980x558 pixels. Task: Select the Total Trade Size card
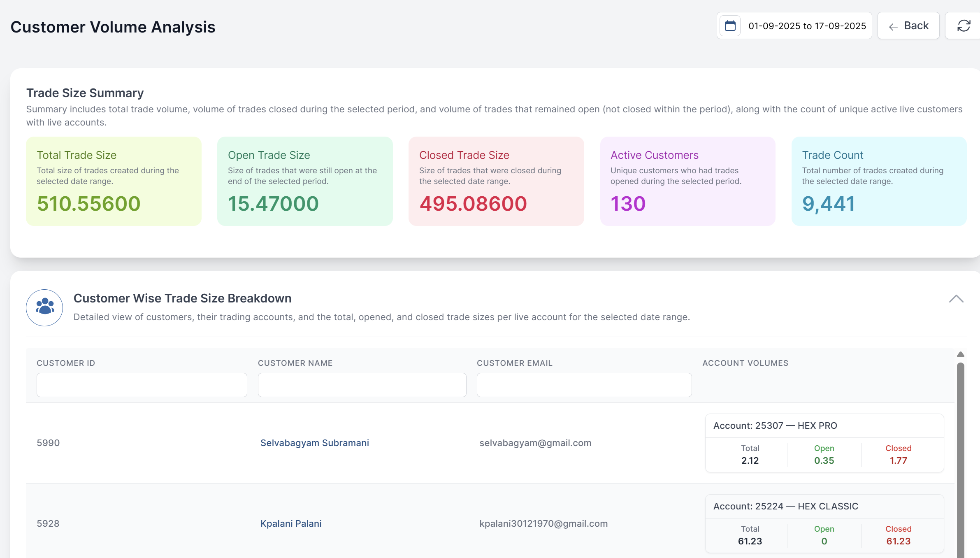[x=114, y=181]
